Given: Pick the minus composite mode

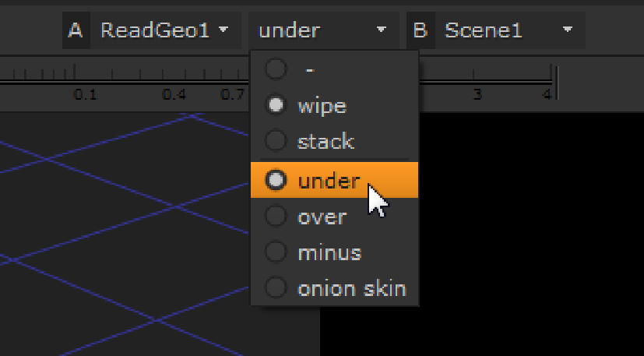Looking at the screenshot, I should pos(329,252).
